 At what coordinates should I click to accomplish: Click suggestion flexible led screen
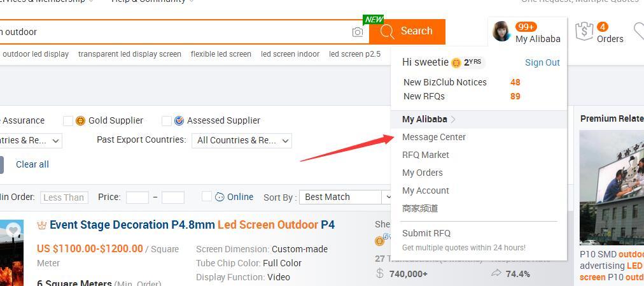(x=221, y=54)
